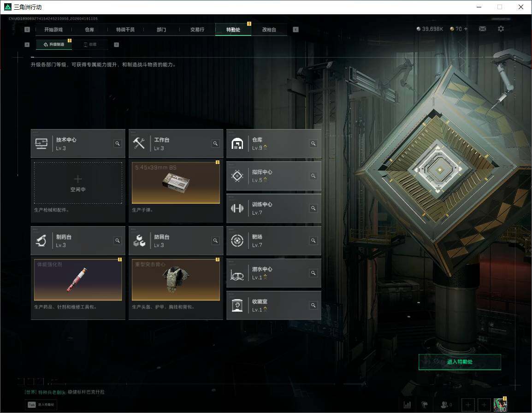Go to the 特战干员 tab
The width and height of the screenshot is (532, 413).
point(125,29)
